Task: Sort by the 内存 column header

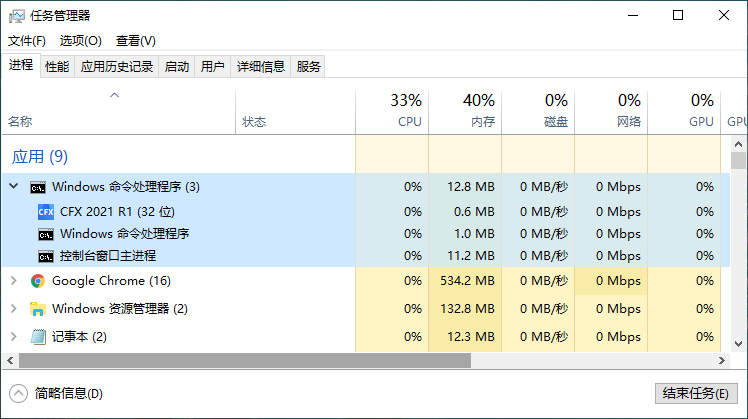Action: click(x=465, y=112)
